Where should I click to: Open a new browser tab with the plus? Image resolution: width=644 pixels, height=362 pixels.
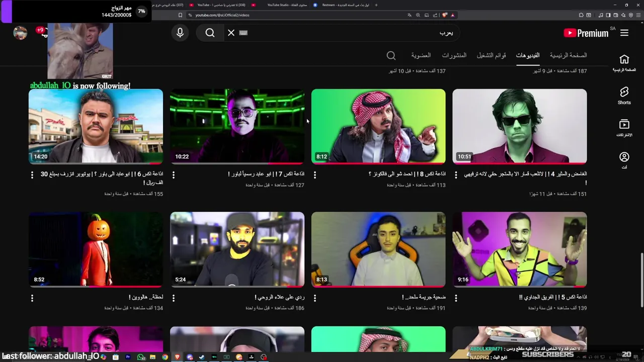point(376,5)
